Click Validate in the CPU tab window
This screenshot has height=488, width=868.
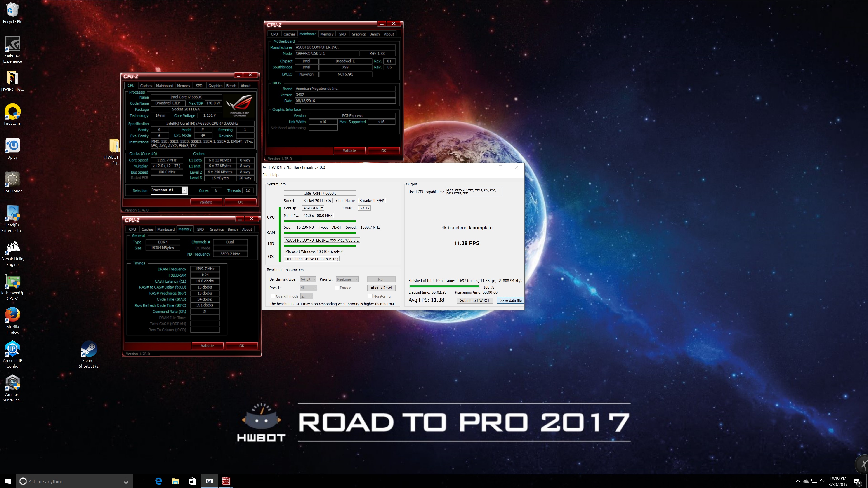coord(206,202)
